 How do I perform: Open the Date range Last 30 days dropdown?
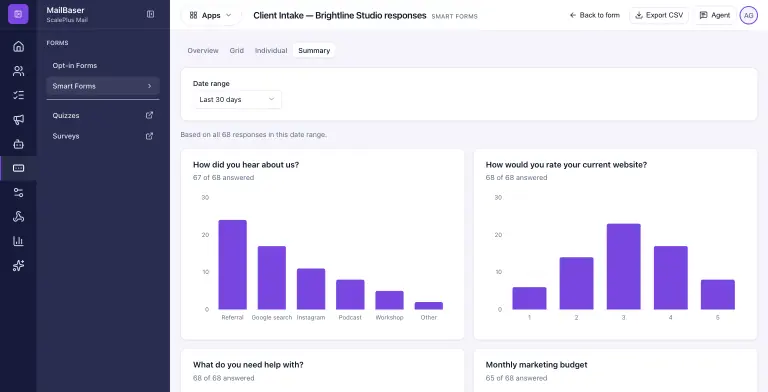(238, 99)
